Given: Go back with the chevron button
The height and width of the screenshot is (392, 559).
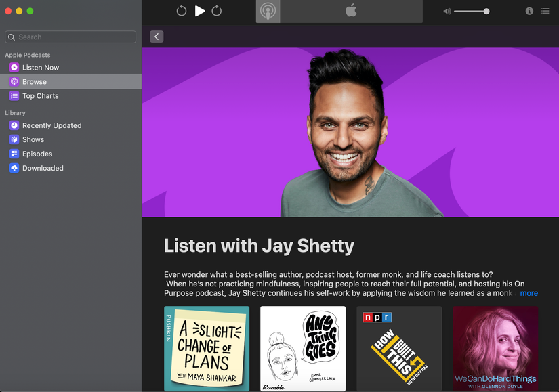Looking at the screenshot, I should coord(157,37).
